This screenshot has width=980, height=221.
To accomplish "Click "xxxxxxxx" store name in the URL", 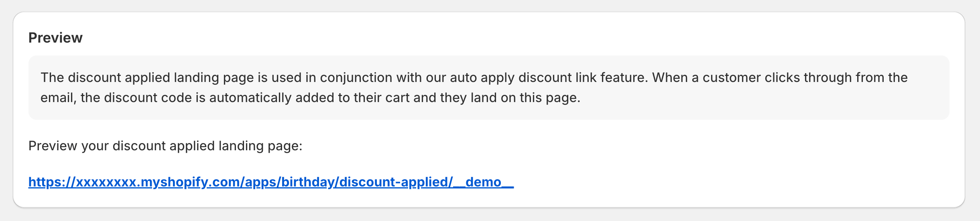I will pyautogui.click(x=106, y=182).
